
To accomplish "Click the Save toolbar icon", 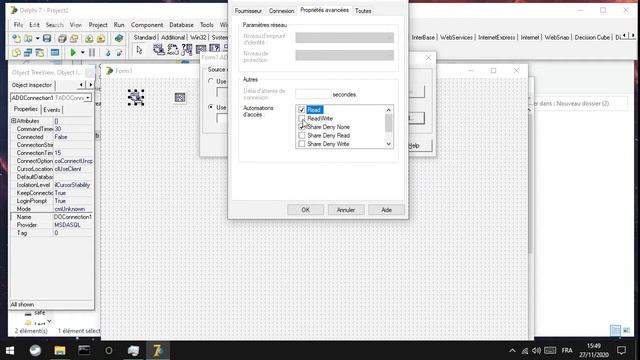I will 47,39.
